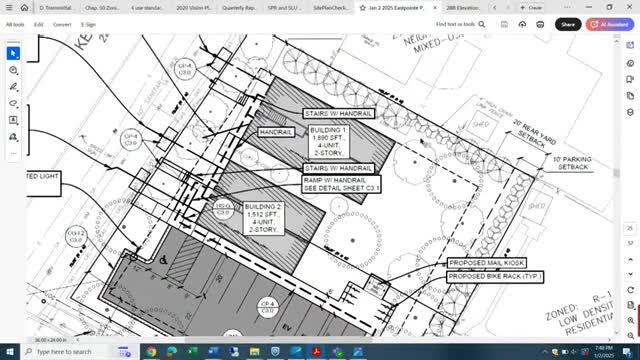The image size is (640, 360).
Task: Click the Share button
Action: coord(568,24)
